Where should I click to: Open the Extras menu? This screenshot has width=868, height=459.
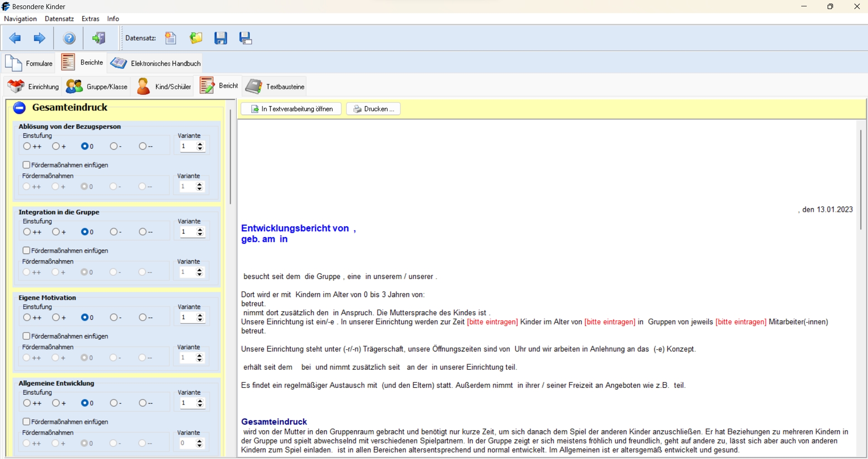[90, 19]
